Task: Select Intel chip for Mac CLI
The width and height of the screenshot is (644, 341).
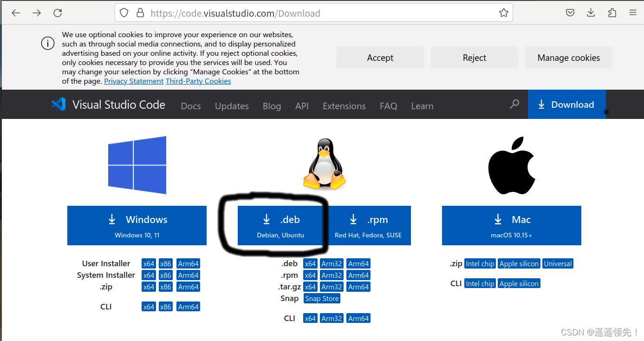Action: (x=480, y=283)
